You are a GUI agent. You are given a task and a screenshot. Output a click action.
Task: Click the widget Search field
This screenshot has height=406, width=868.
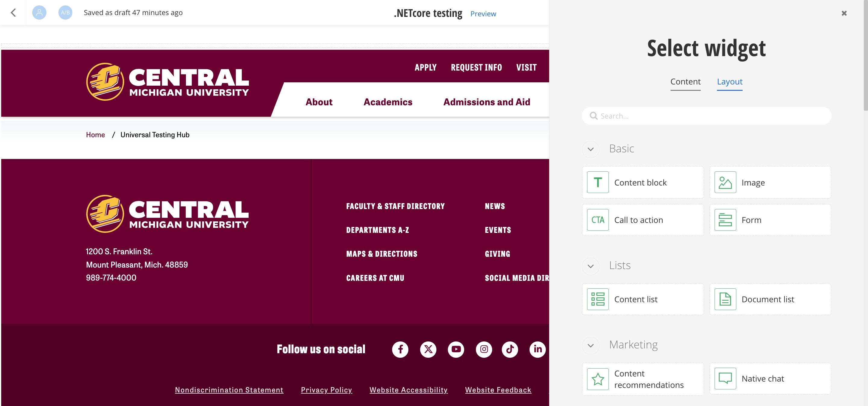706,116
